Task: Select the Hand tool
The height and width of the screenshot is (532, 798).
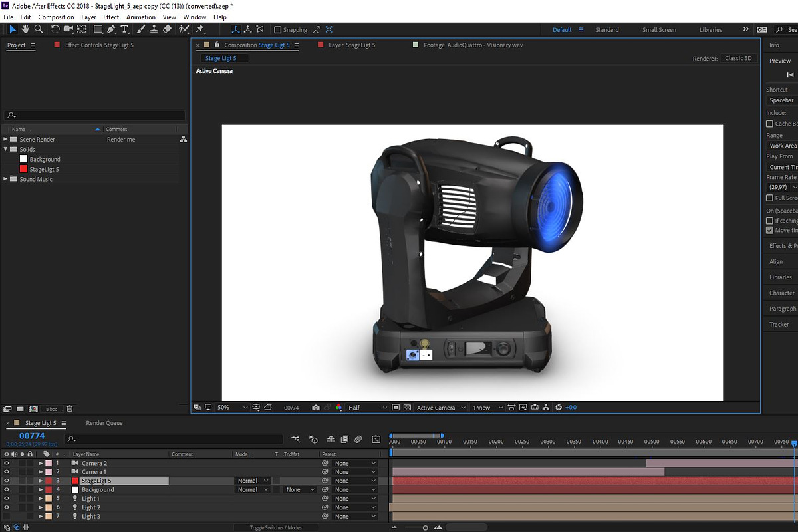Action: 25,29
